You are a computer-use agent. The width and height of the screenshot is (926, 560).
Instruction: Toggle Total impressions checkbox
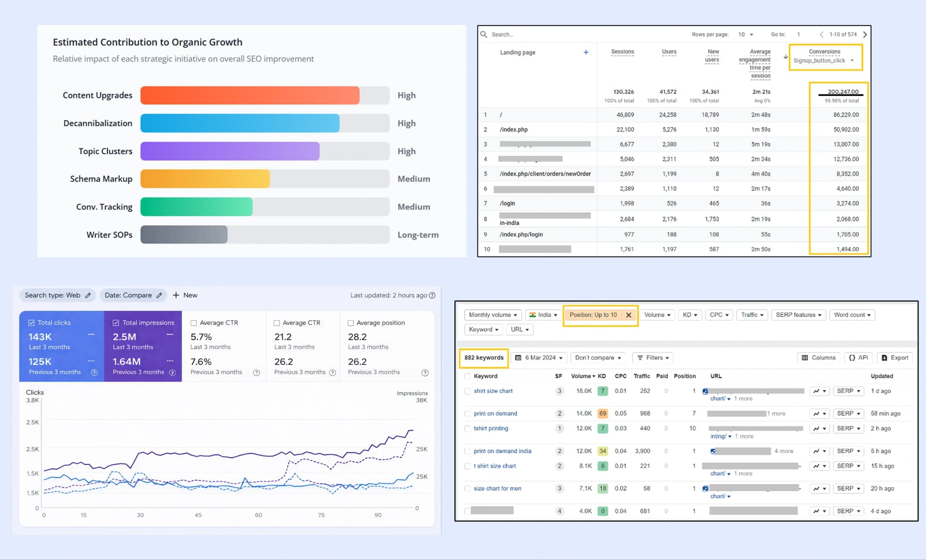pos(116,323)
